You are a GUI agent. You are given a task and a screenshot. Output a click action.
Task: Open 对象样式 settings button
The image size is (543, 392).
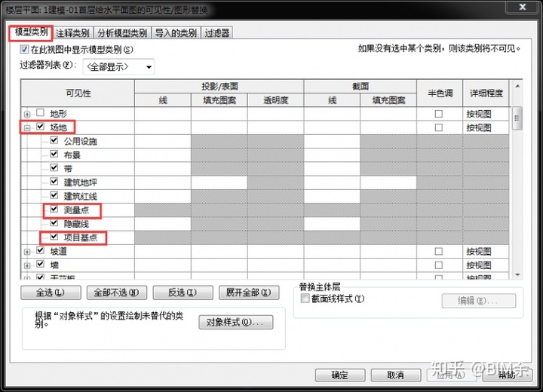click(x=236, y=323)
